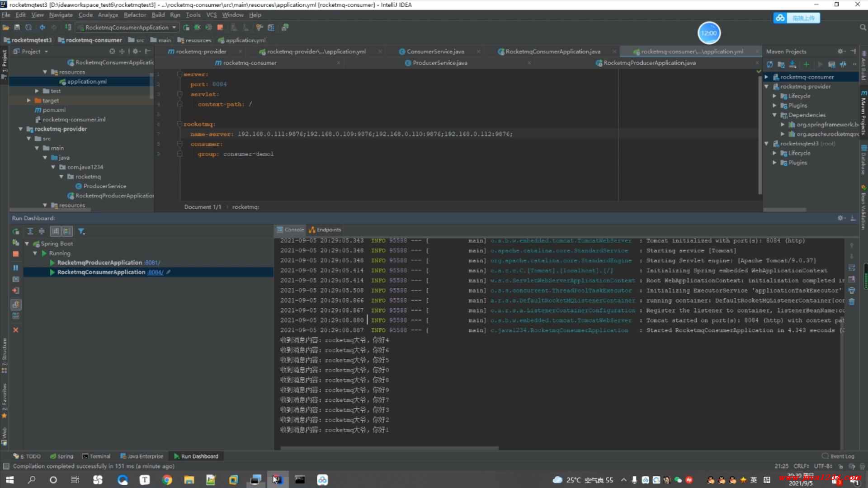Click the Maven Download Sources icon
The width and height of the screenshot is (868, 488).
coord(793,65)
